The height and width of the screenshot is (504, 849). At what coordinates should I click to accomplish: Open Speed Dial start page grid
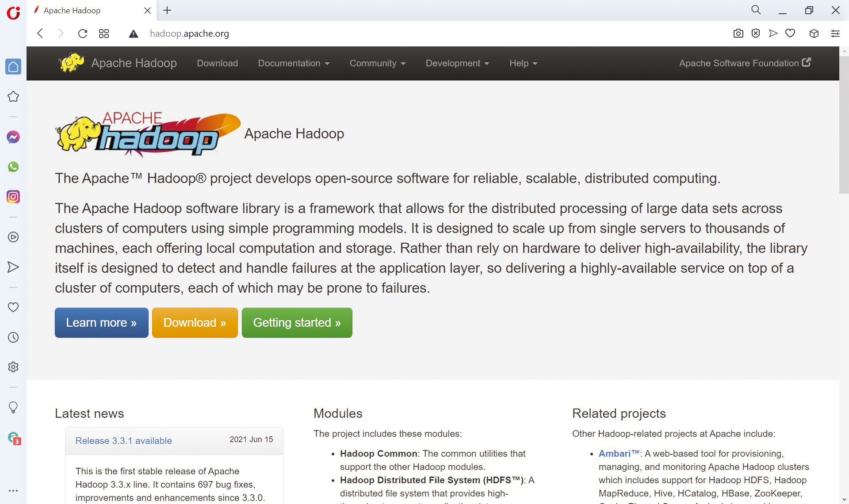104,34
